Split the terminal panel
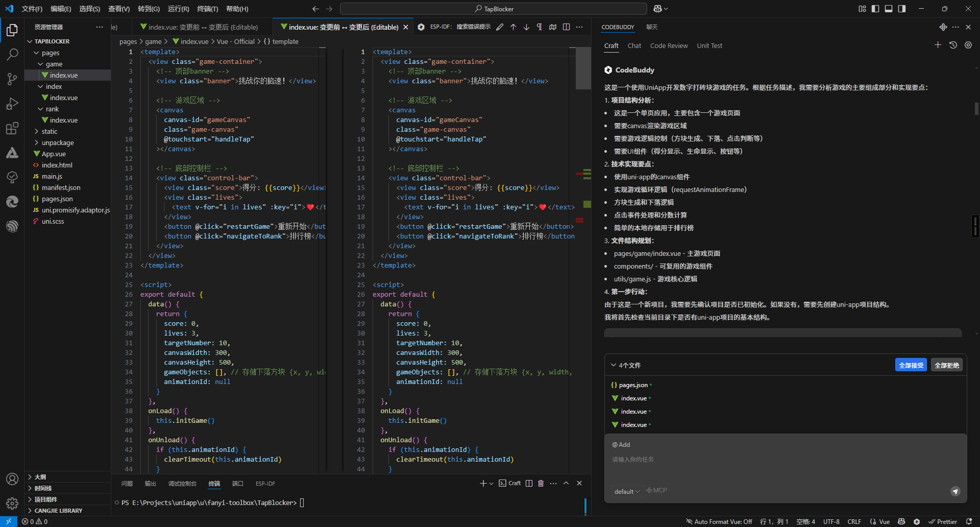 click(529, 483)
